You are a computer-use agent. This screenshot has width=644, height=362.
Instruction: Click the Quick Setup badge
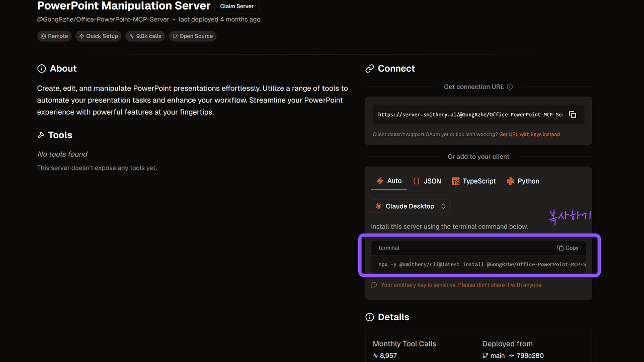click(99, 36)
